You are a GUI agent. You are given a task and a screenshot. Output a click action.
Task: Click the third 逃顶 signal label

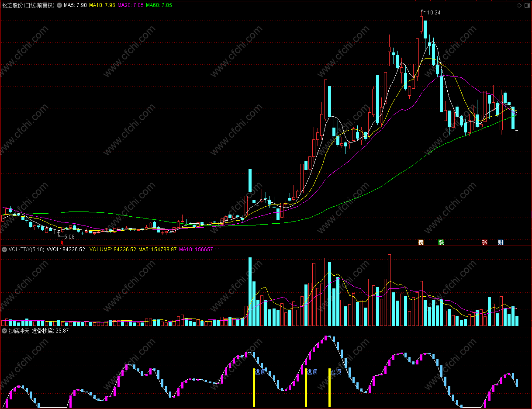tap(335, 372)
